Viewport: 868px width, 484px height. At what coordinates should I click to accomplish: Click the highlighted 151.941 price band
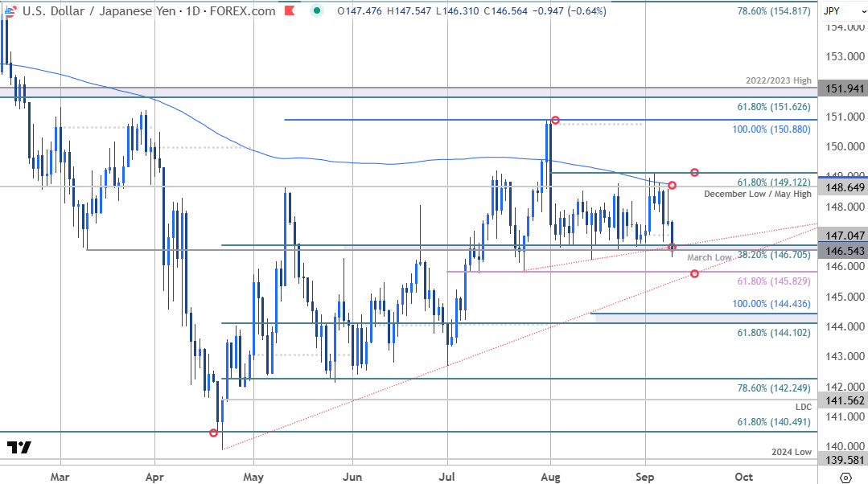pos(844,88)
